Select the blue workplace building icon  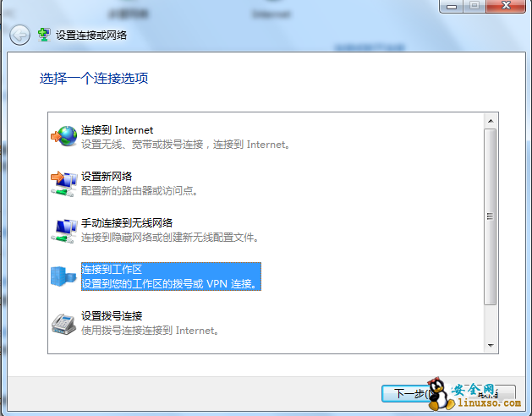(63, 276)
